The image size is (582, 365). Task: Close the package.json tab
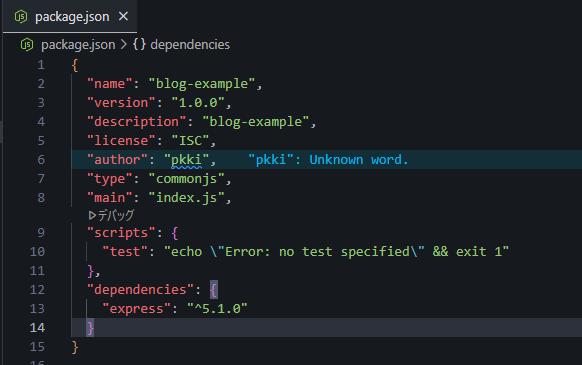coord(123,16)
